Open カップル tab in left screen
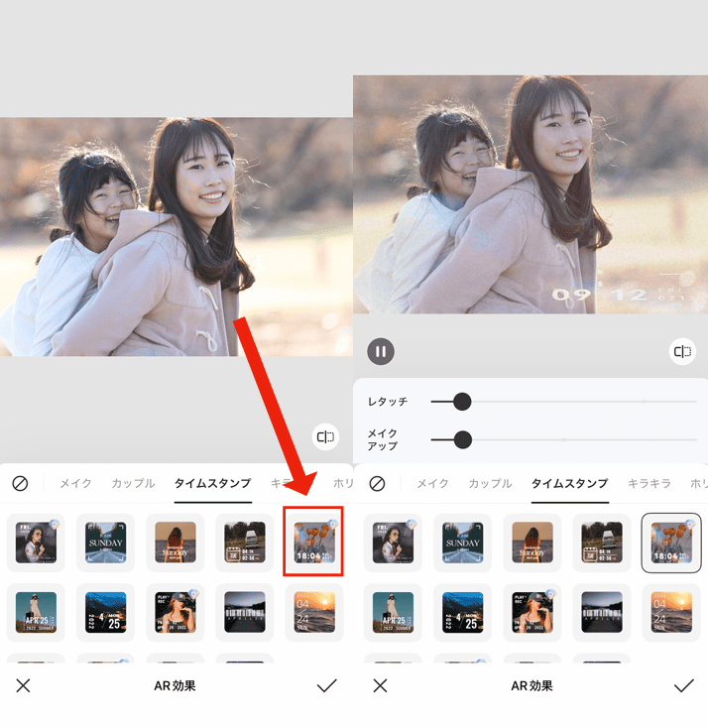708x728 pixels. coord(133,483)
